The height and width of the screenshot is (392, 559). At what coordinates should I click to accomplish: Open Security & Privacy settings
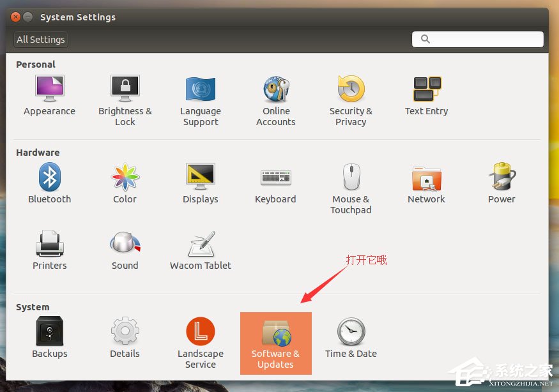(x=351, y=96)
